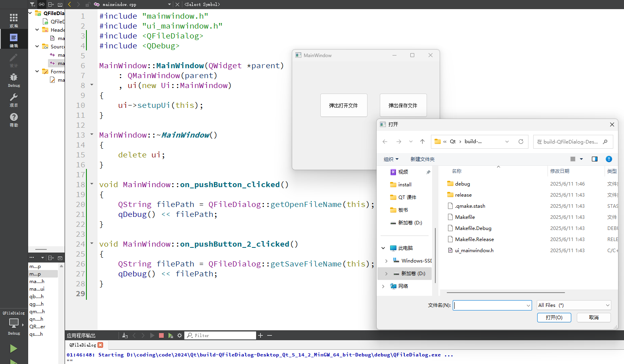Fold code at line 18 arrow

click(92, 184)
